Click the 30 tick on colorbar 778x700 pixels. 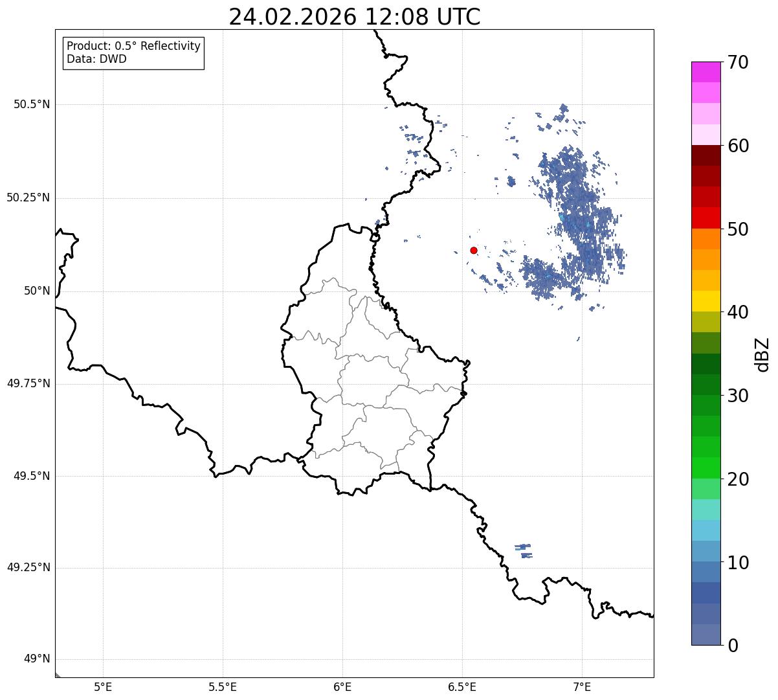[x=737, y=396]
